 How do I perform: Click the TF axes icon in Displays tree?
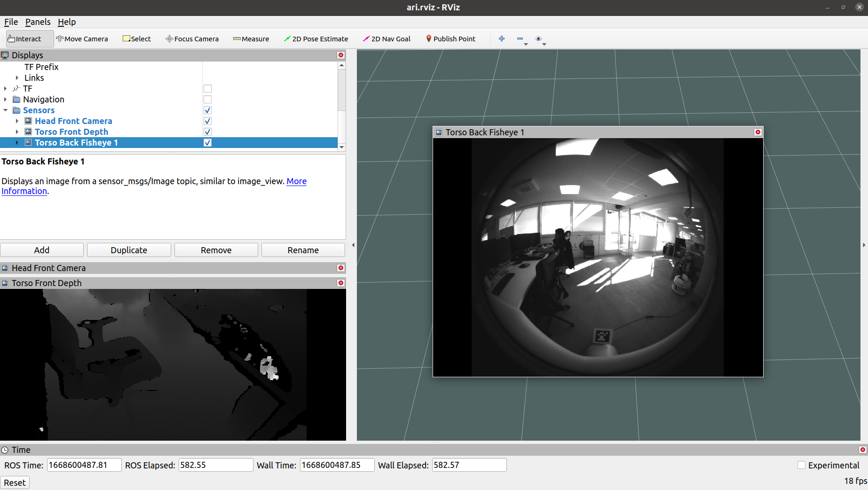tap(16, 88)
